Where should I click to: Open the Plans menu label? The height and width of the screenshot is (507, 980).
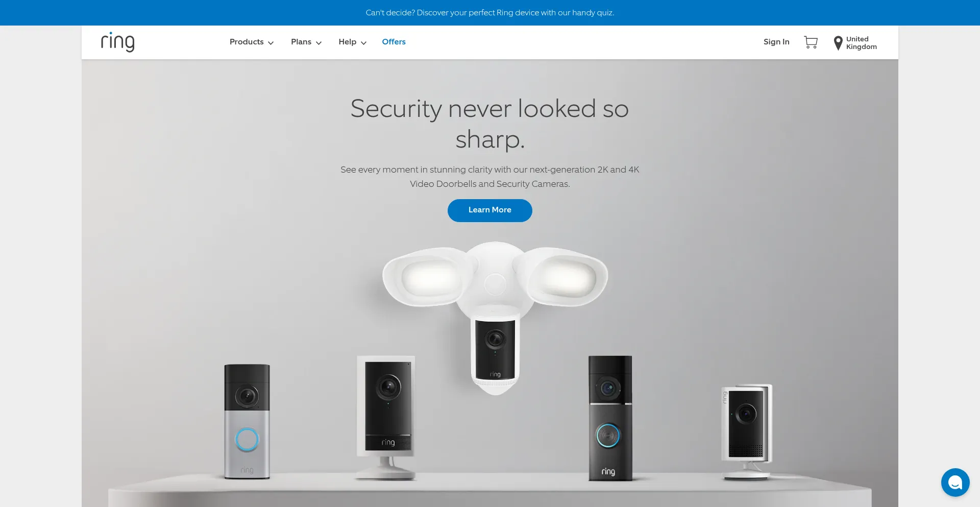(x=301, y=42)
